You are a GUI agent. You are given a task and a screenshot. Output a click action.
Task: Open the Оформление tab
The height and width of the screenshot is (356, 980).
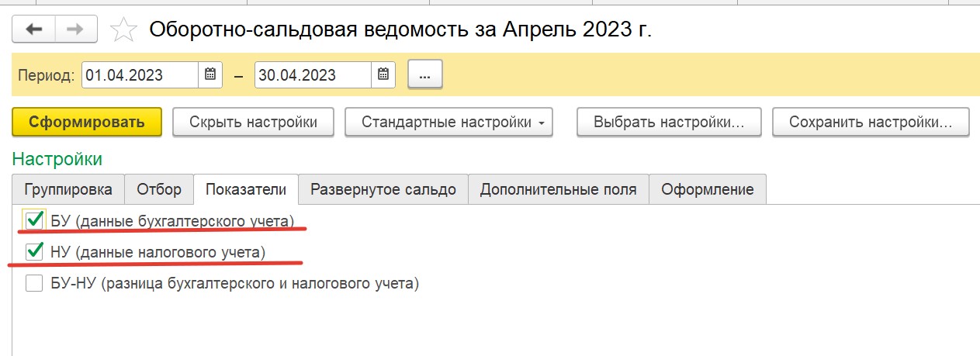click(x=708, y=189)
